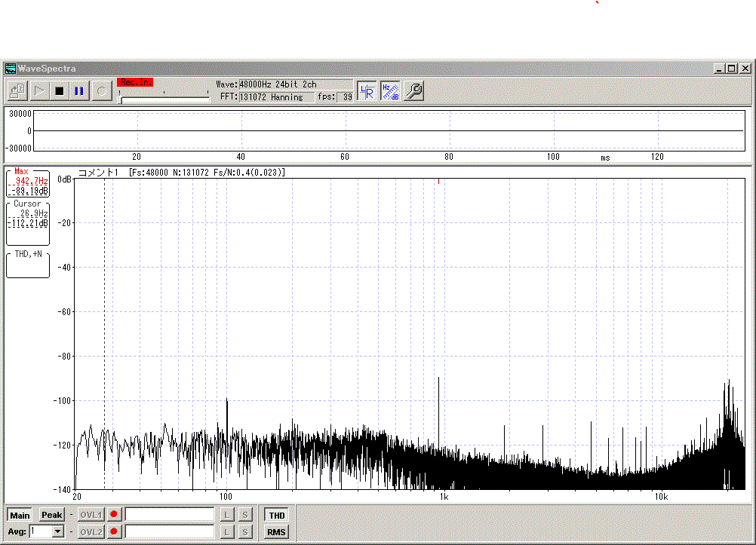Click the L button in OVL2 row

point(226,532)
